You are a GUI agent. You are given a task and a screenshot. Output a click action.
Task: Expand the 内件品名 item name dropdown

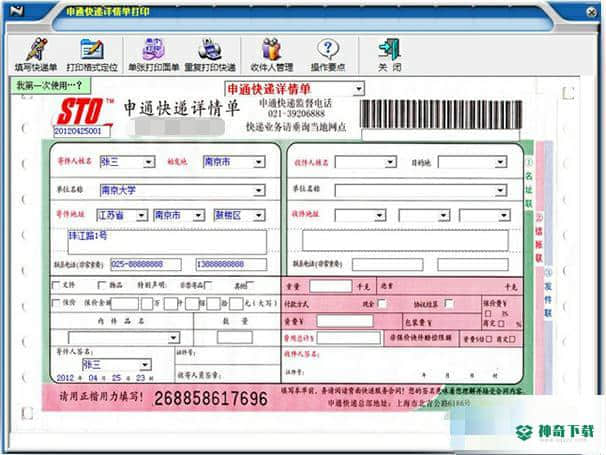pyautogui.click(x=174, y=338)
